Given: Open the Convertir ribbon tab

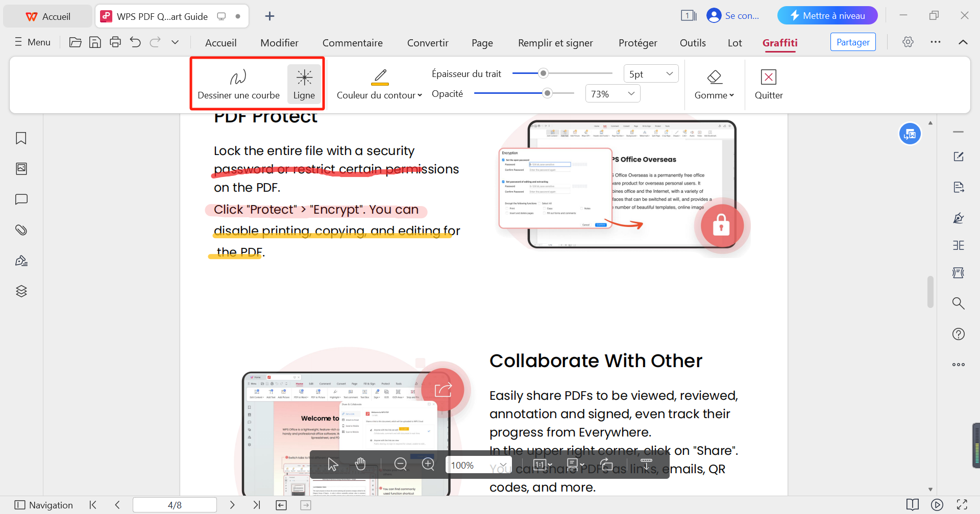Looking at the screenshot, I should [428, 43].
